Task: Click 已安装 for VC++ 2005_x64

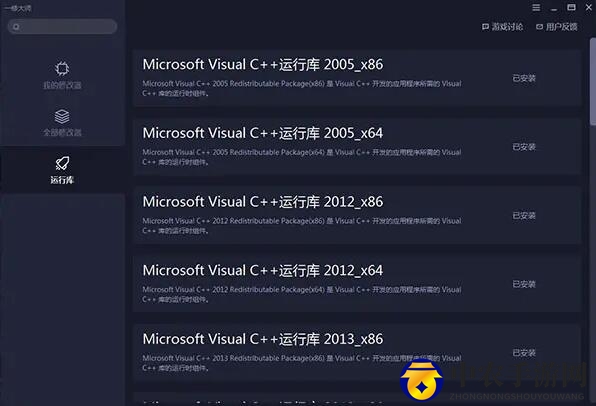Action: pos(524,147)
